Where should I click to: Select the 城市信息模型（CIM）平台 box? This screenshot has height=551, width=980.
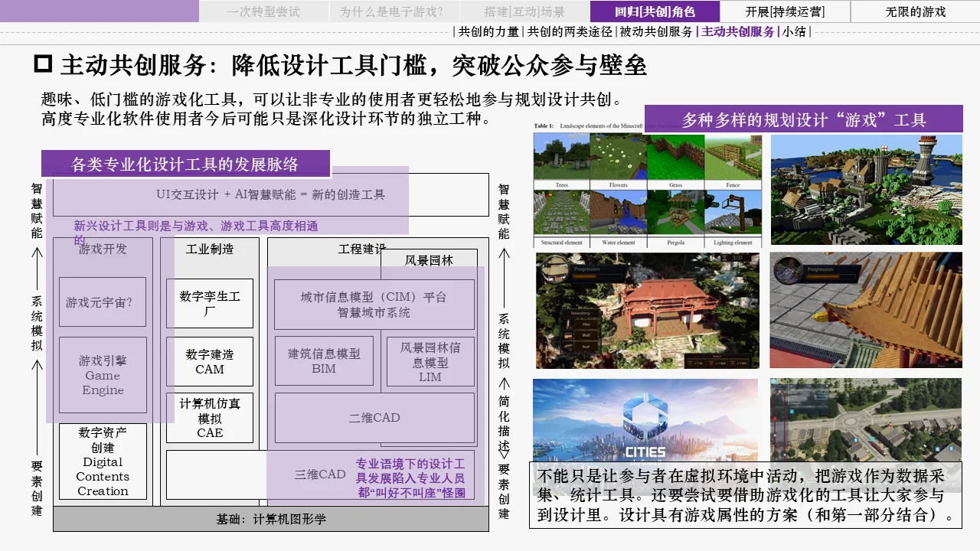click(x=374, y=305)
